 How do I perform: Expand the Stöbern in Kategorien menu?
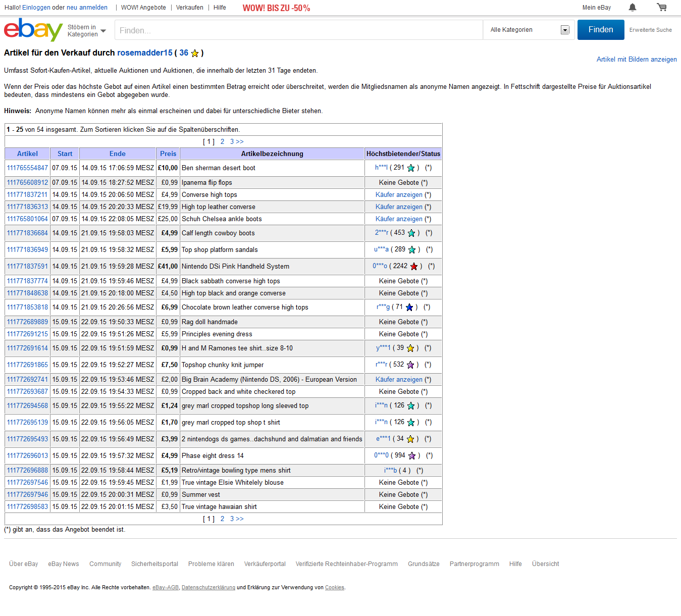coord(87,31)
